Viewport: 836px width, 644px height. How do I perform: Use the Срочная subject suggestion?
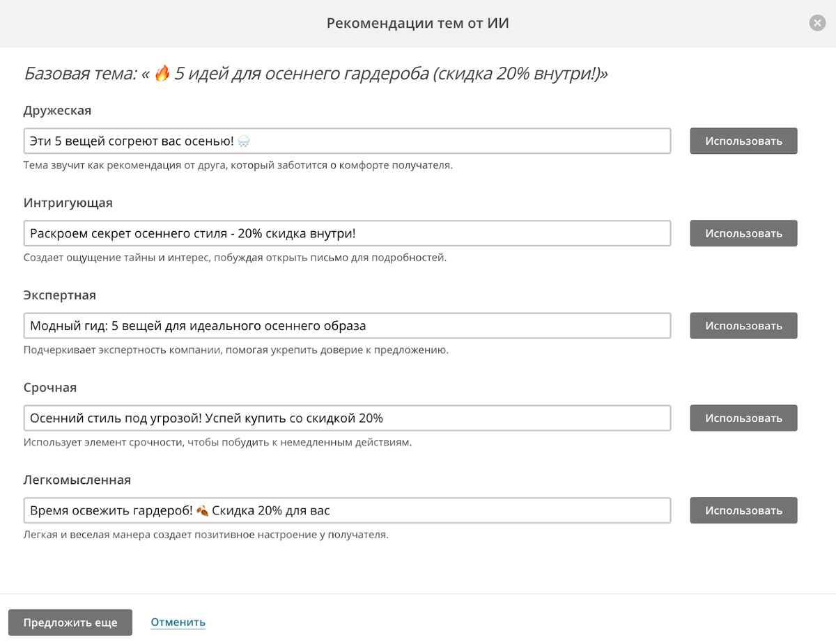[743, 418]
